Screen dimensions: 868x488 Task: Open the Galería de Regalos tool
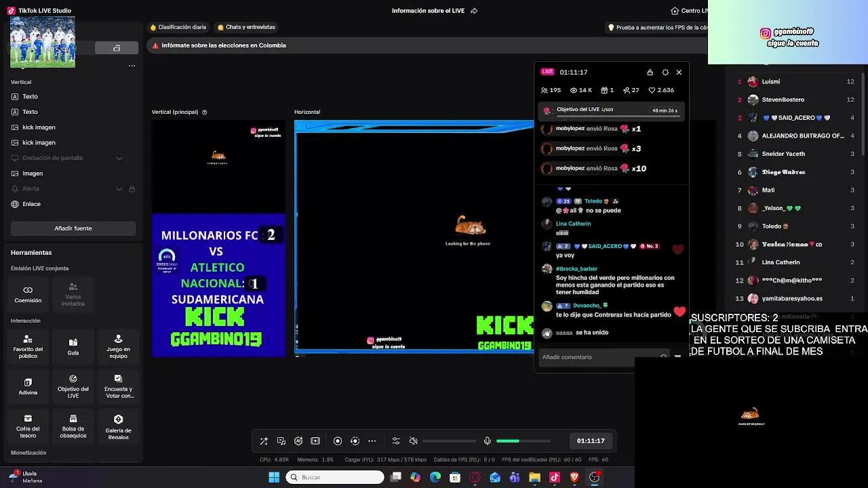(118, 426)
